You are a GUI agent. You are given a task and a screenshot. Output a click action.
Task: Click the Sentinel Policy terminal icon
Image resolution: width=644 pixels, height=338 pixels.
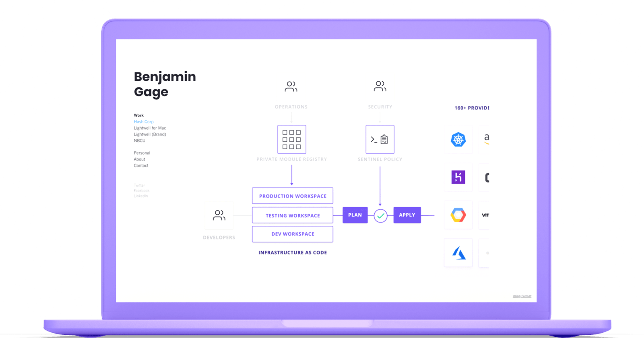[380, 139]
